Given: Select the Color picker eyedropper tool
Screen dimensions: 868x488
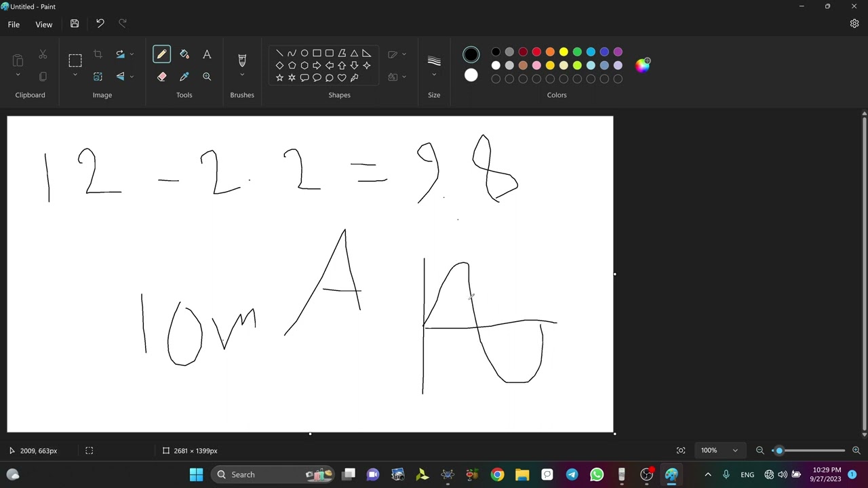Looking at the screenshot, I should click(x=184, y=77).
